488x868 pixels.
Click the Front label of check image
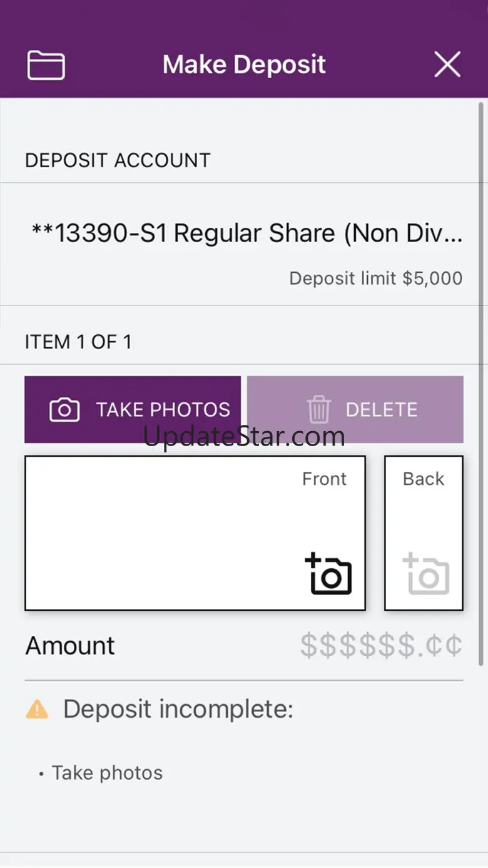click(x=324, y=479)
